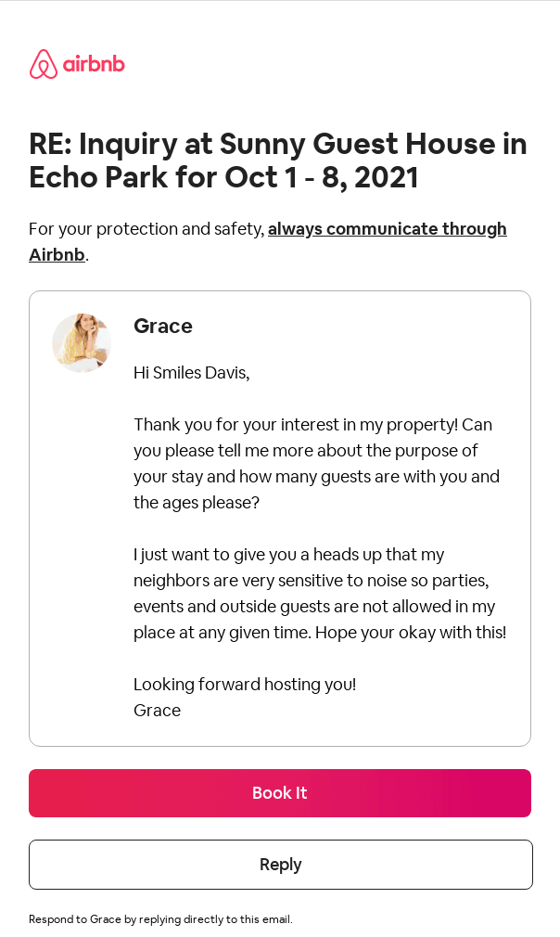Click the pink gradient Book It bar
The width and height of the screenshot is (560, 937).
(x=280, y=793)
